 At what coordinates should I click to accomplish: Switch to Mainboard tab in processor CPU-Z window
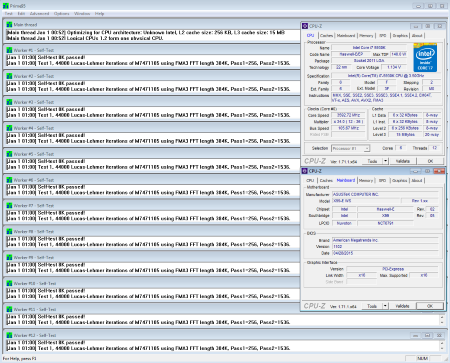(346, 36)
